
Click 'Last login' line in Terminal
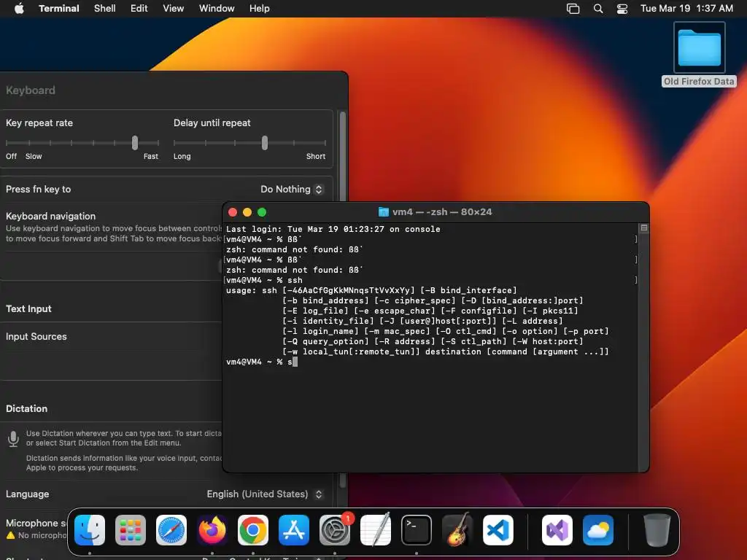click(333, 229)
